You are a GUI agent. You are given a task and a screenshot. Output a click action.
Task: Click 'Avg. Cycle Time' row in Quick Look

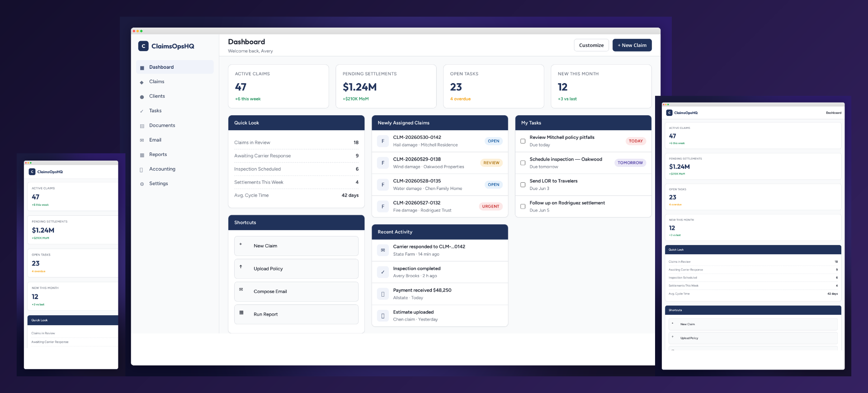[x=296, y=195]
